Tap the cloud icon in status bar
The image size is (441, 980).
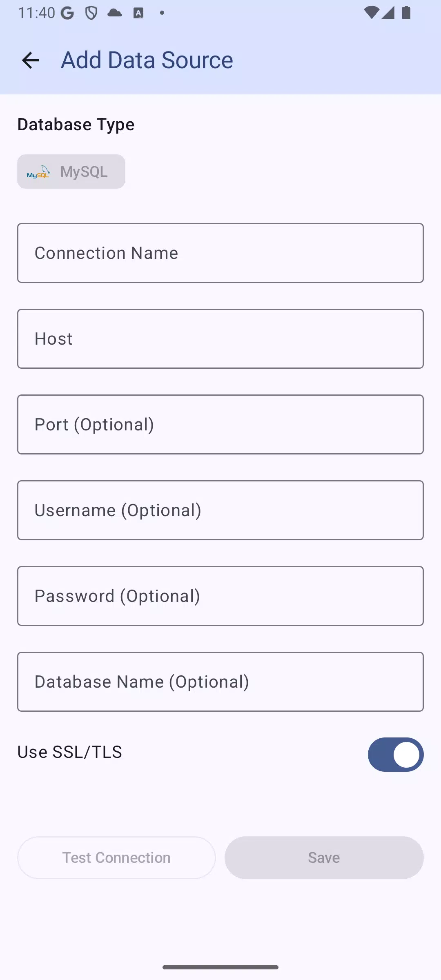[x=115, y=13]
